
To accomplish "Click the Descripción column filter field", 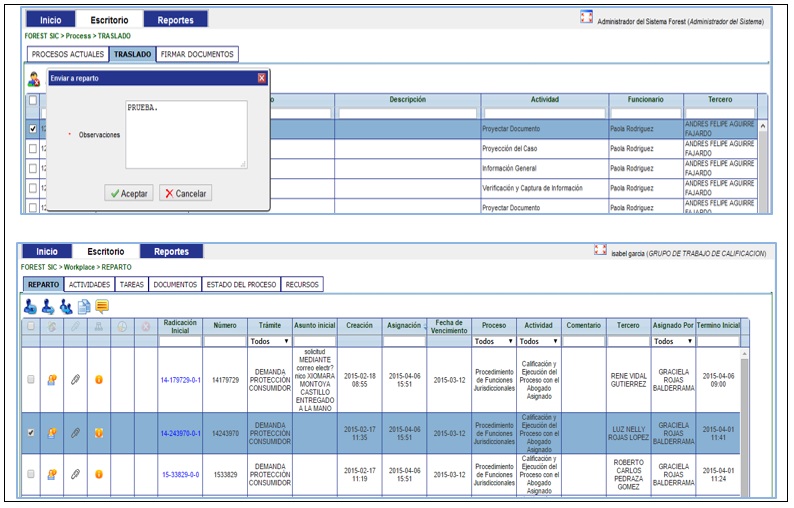I will (408, 113).
